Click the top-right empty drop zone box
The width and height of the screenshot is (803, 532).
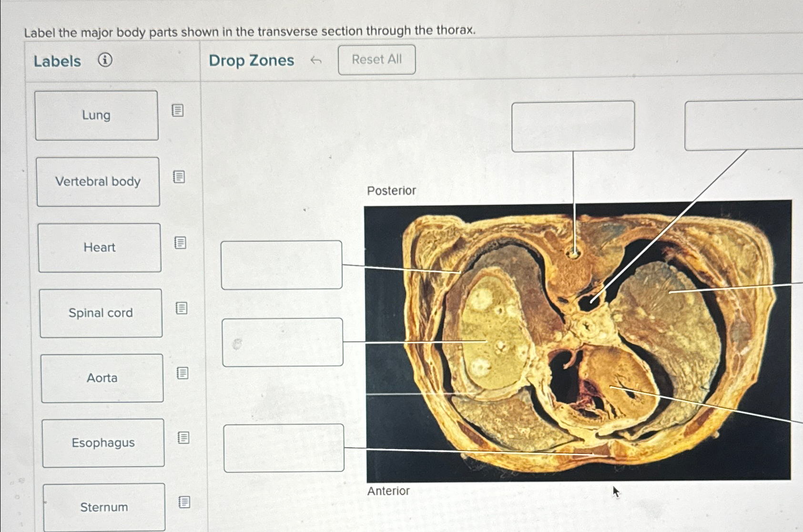743,127
